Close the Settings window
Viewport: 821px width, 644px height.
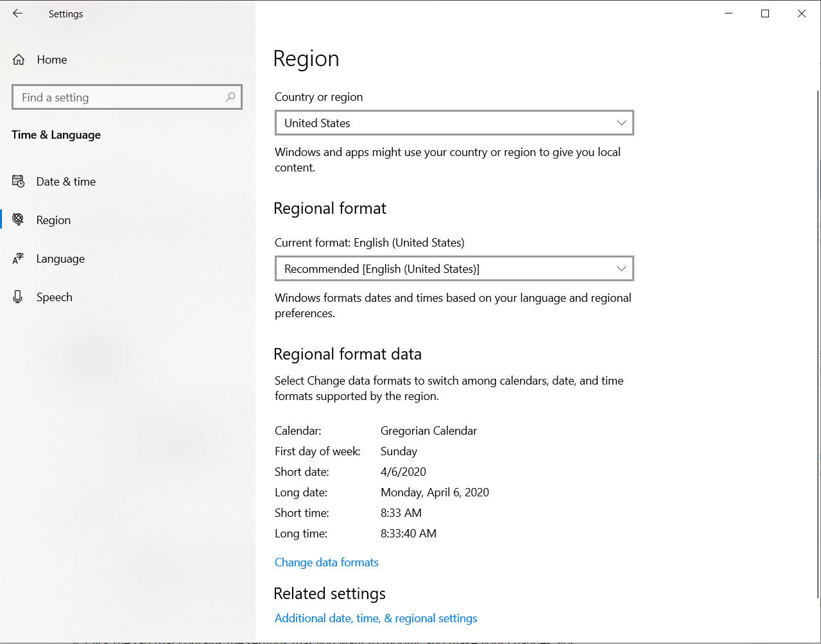coord(802,13)
